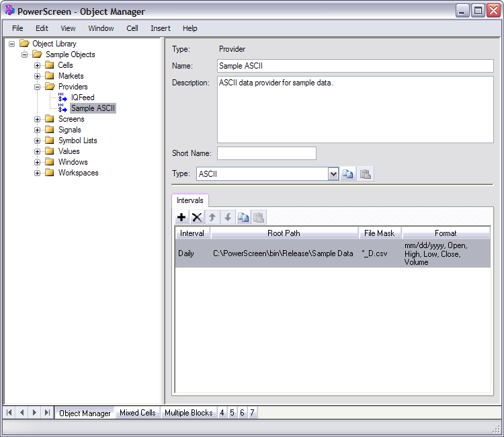504x437 pixels.
Task: Switch to the Mixed Cells tab
Action: pos(137,413)
